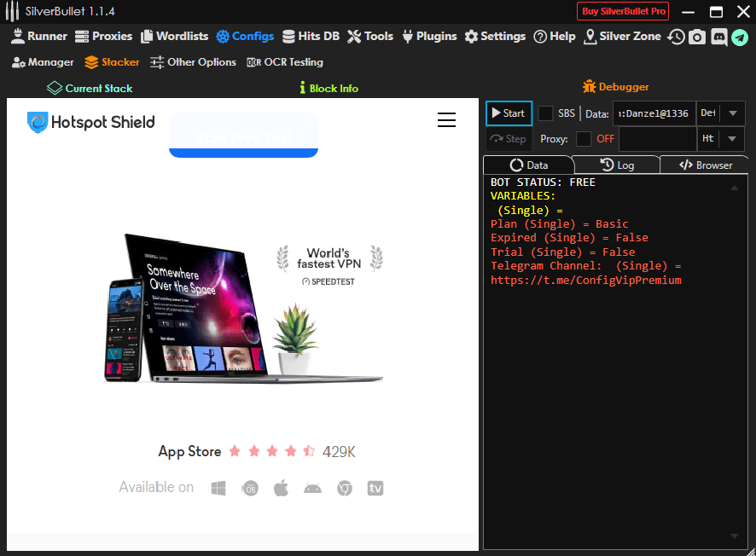Click the Telegram channel URL text
Screen dimensions: 756x556
[586, 280]
